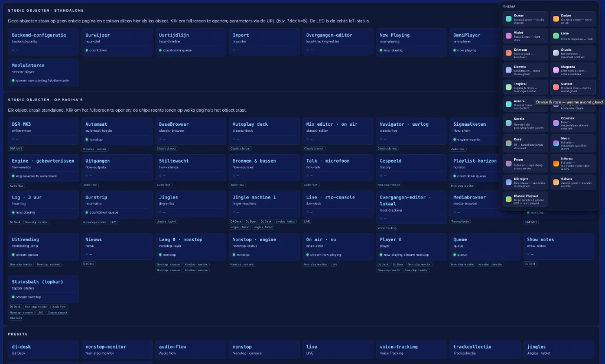
Task: Switch to the Tropical theme
Action: click(x=525, y=87)
